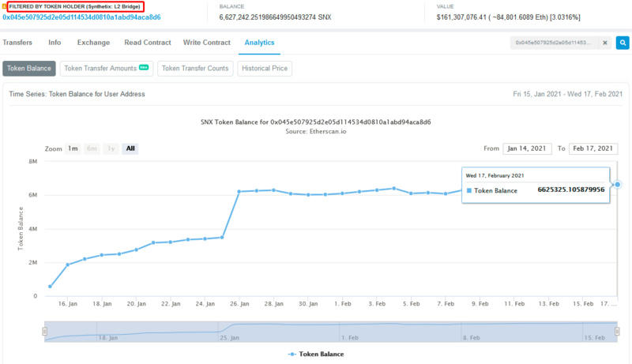
Task: Set chart zoom to All
Action: click(x=130, y=148)
